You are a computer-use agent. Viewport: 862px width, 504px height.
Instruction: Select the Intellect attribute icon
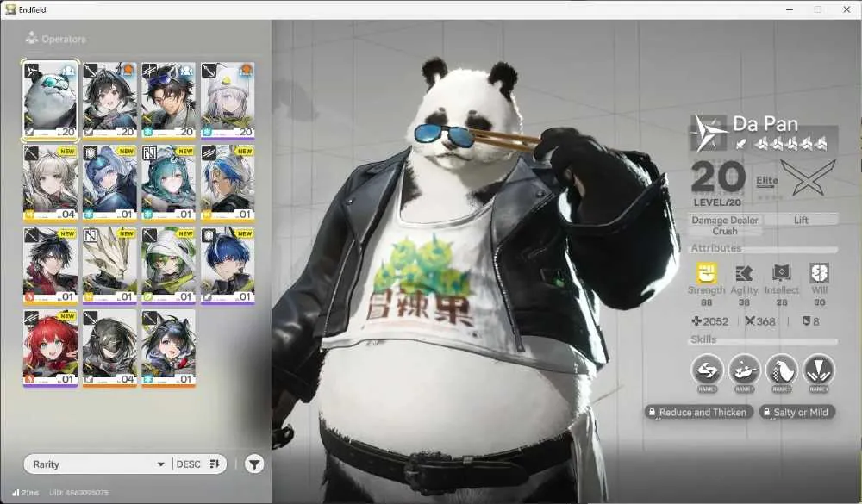[781, 273]
